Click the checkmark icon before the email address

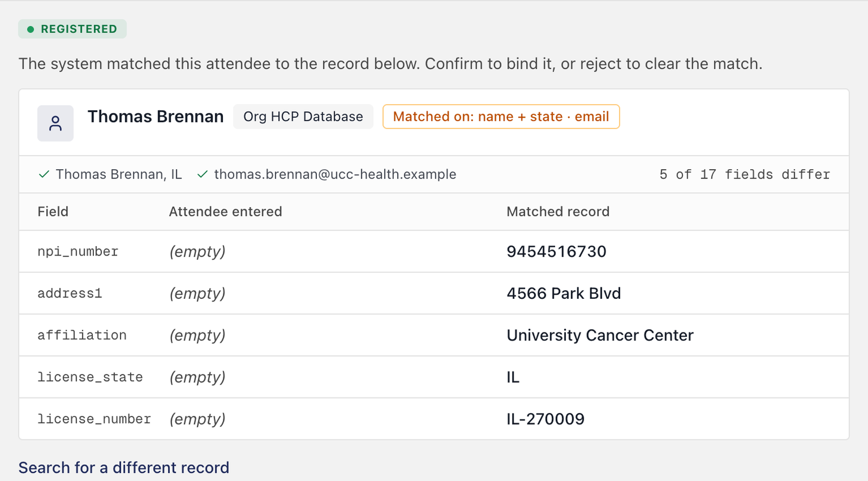coord(203,174)
